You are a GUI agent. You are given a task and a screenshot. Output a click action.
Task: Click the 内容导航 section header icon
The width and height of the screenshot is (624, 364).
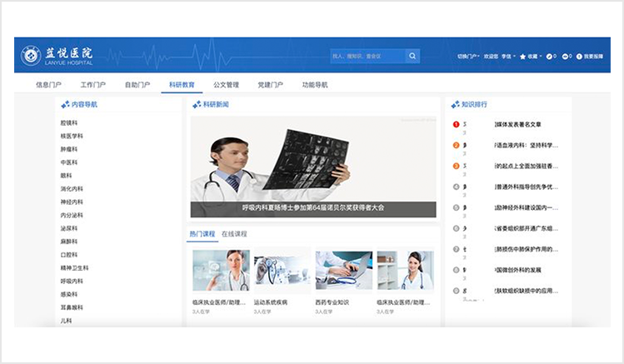pos(65,105)
